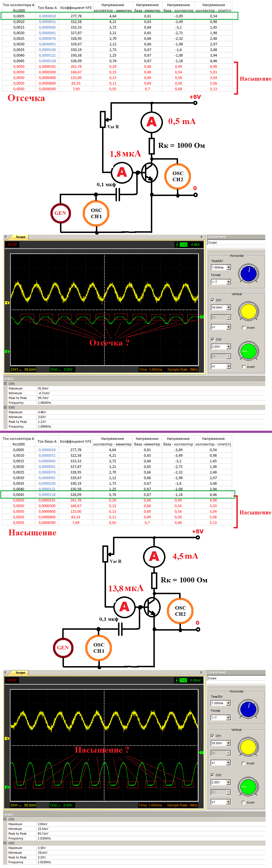The width and height of the screenshot is (272, 868).
Task: Open Time/DIV dropdown in upper scope
Action: tap(229, 268)
